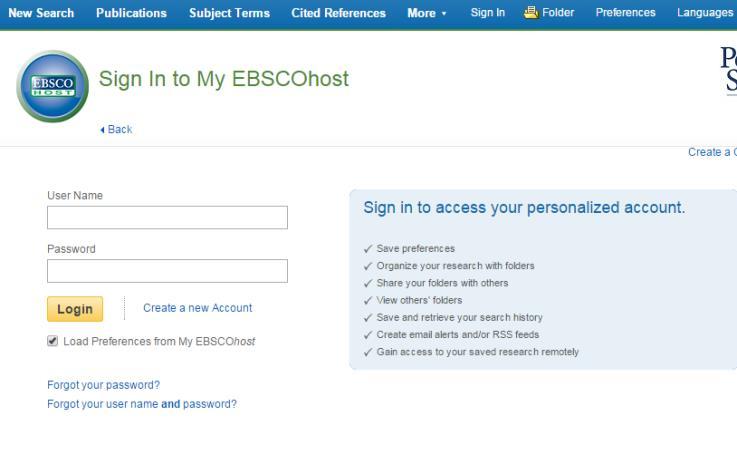Toggle Load Preferences from My EBSCOhost checkbox

(53, 341)
